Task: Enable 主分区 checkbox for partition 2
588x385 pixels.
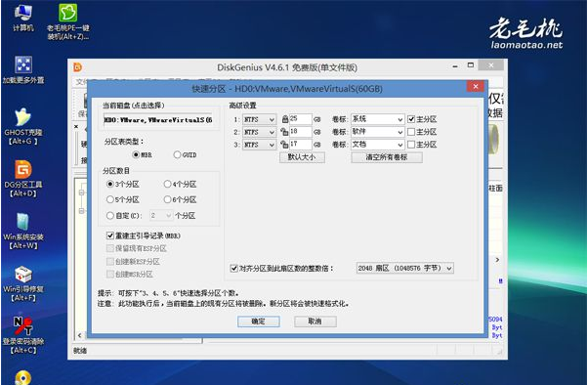Action: click(x=411, y=132)
